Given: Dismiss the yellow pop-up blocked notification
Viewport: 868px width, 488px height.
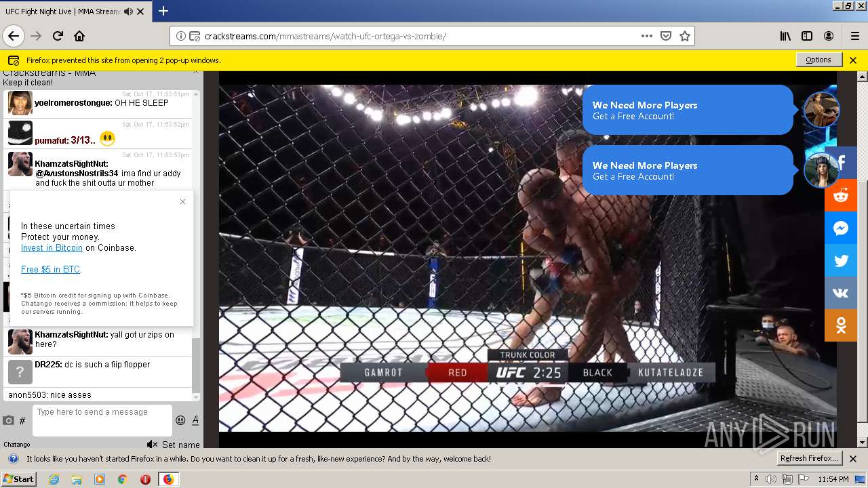Looking at the screenshot, I should click(853, 60).
